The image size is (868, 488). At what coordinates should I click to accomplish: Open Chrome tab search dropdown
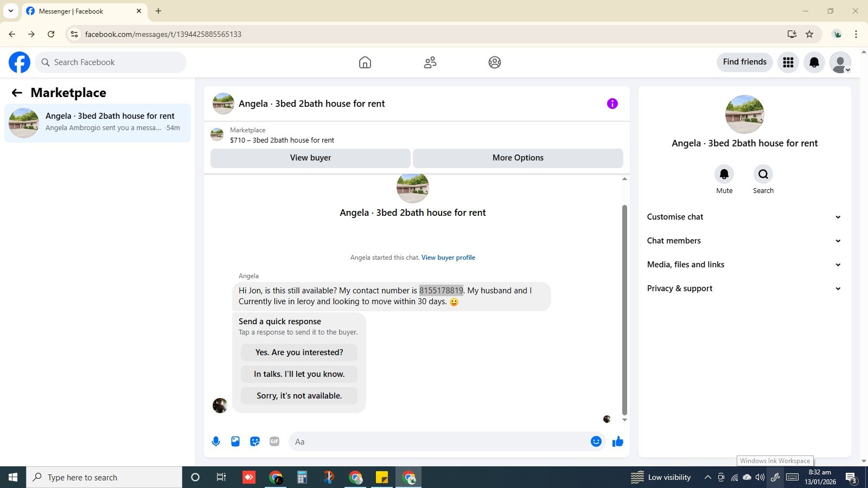tap(10, 11)
